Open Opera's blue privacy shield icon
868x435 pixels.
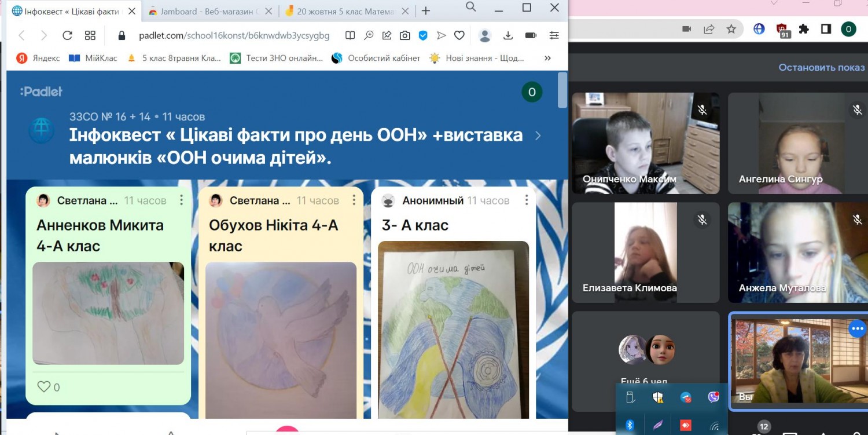pyautogui.click(x=423, y=35)
